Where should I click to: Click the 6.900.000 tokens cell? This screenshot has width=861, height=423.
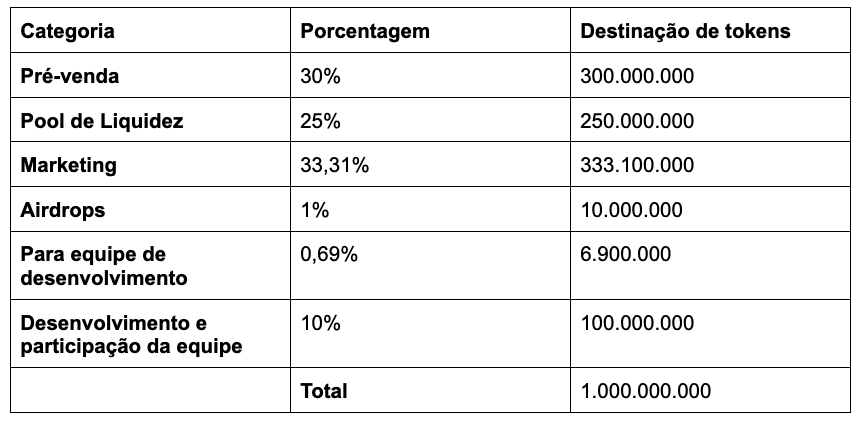point(710,265)
